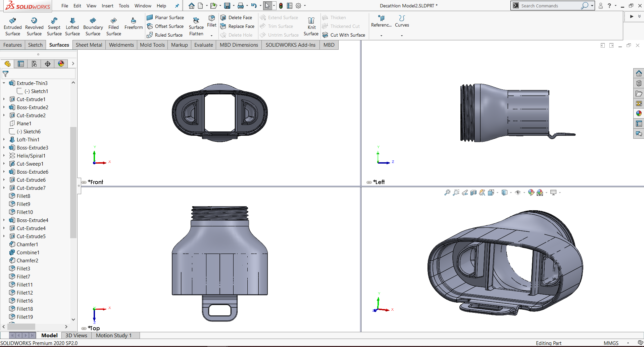
Task: Open the File menu
Action: click(x=65, y=6)
